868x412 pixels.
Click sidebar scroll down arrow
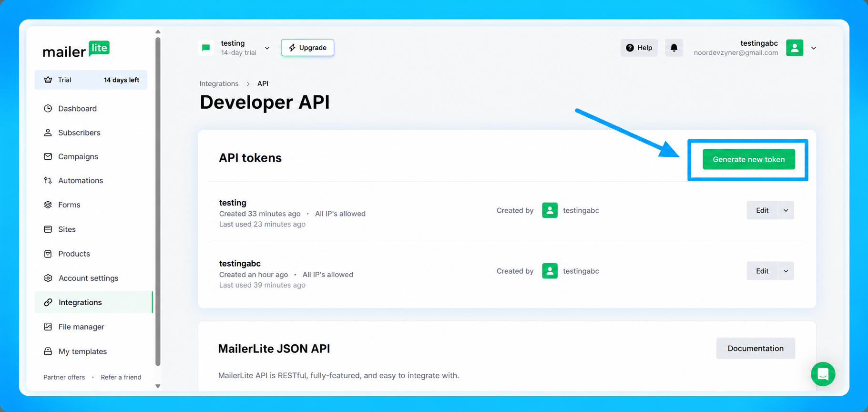pyautogui.click(x=158, y=386)
